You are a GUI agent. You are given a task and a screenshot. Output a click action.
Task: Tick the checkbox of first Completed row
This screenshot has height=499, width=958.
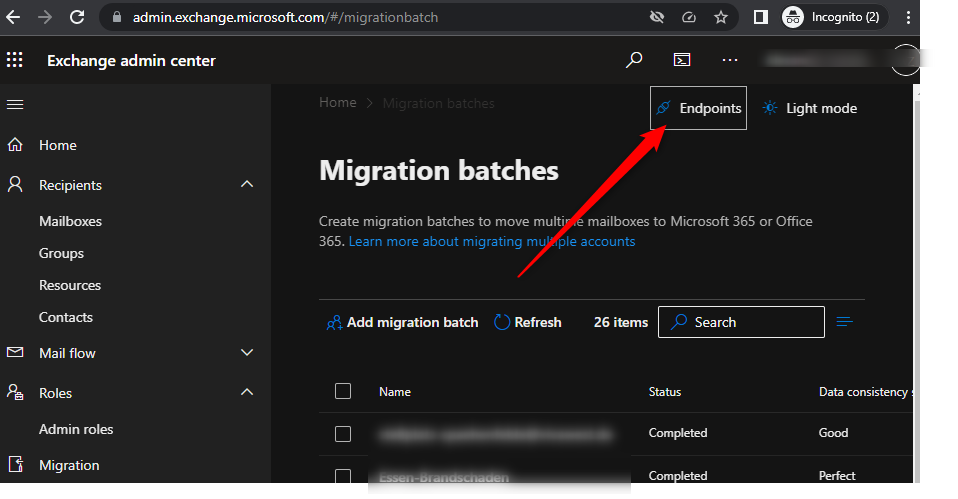(x=343, y=434)
